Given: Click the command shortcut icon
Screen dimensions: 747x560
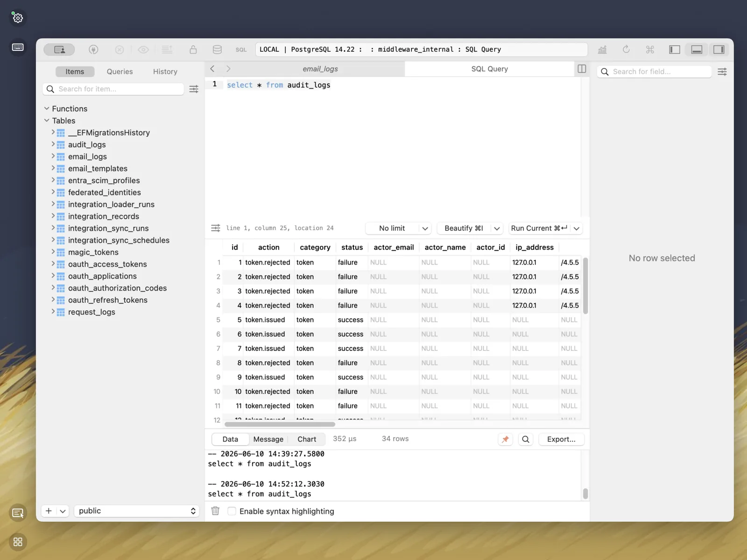Looking at the screenshot, I should coord(650,49).
